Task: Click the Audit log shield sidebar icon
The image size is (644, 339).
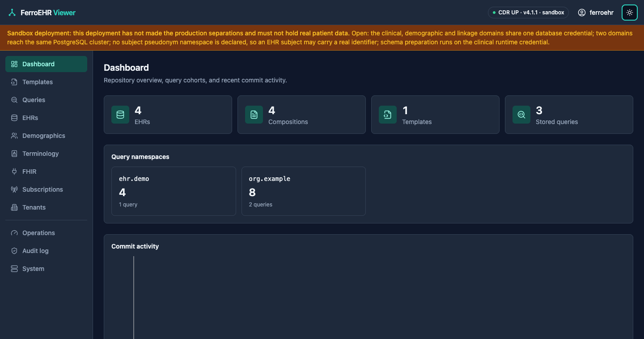Action: point(14,251)
